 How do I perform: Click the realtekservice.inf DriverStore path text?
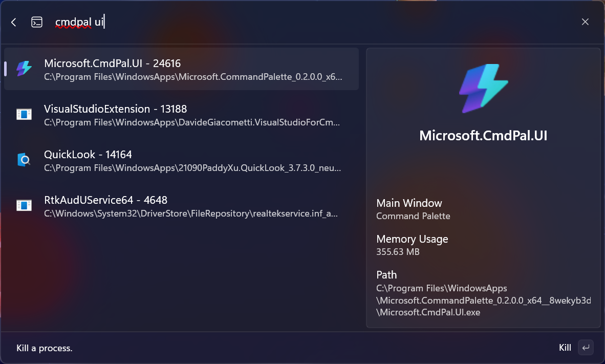pos(190,213)
